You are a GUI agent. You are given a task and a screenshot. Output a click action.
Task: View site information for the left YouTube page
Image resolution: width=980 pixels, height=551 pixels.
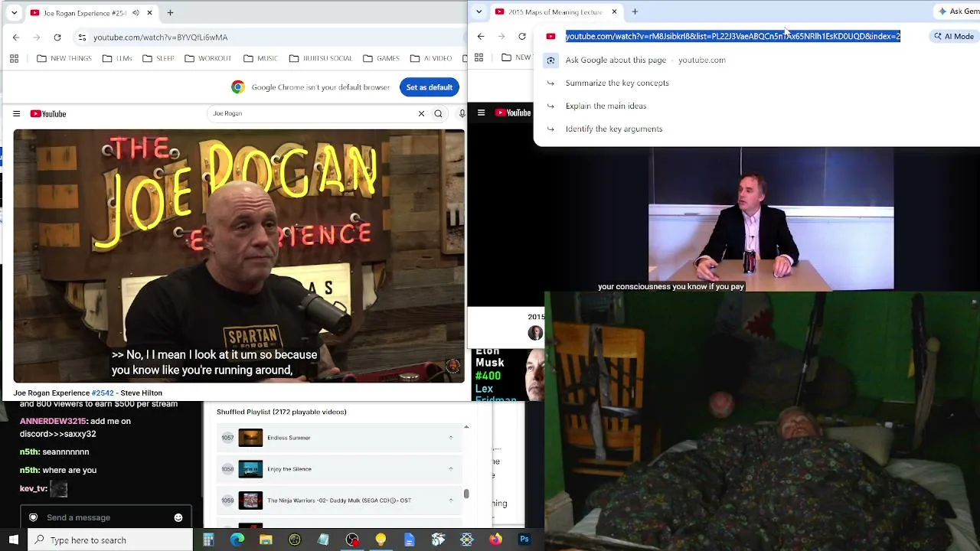click(x=82, y=37)
